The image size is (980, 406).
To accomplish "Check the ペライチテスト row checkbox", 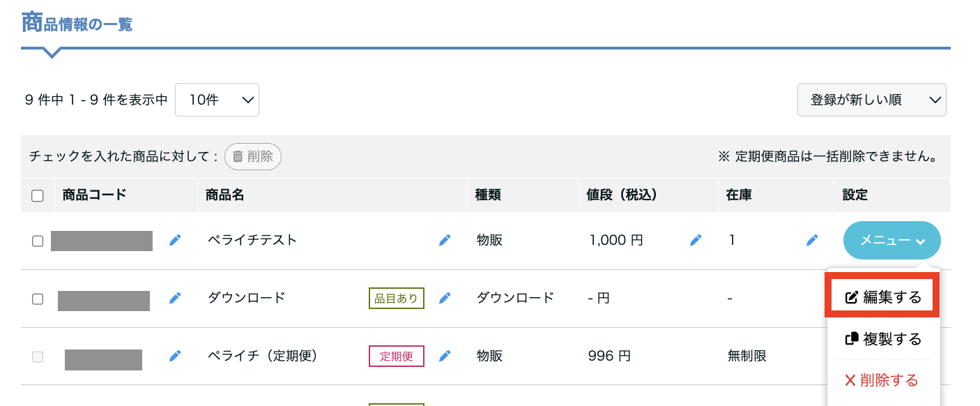I will coord(38,241).
